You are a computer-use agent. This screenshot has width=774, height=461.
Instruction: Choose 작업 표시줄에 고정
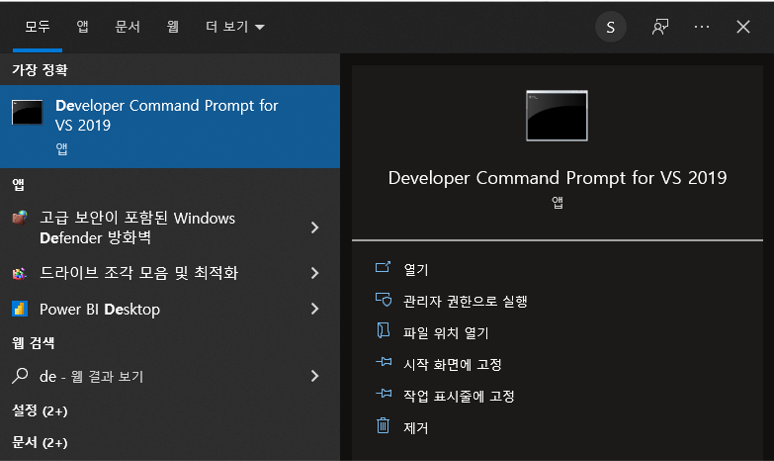click(459, 396)
